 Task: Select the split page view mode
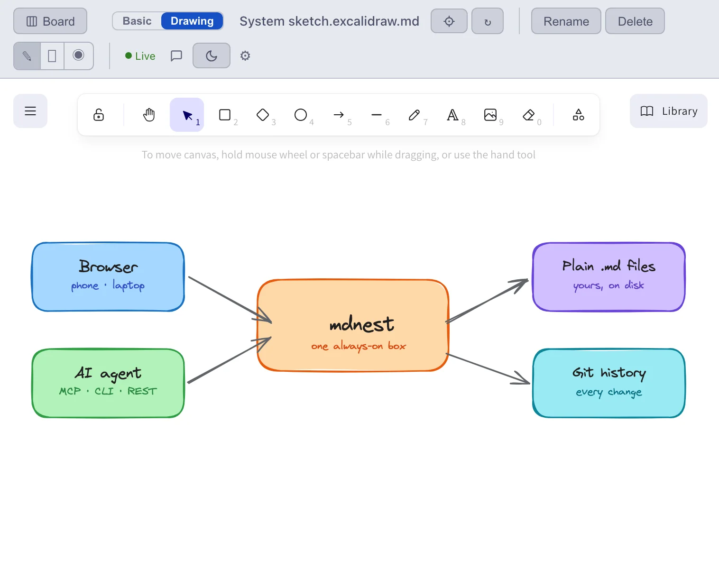52,56
